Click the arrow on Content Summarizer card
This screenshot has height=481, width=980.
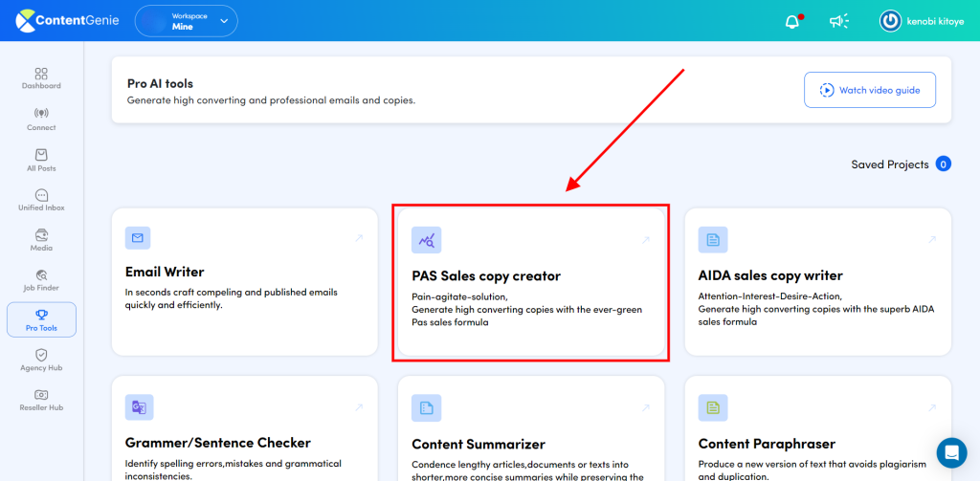(x=646, y=408)
